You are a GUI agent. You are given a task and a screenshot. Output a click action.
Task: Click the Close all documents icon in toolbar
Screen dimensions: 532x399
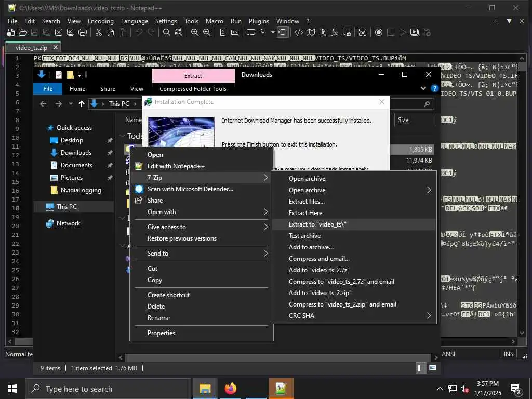(x=71, y=33)
